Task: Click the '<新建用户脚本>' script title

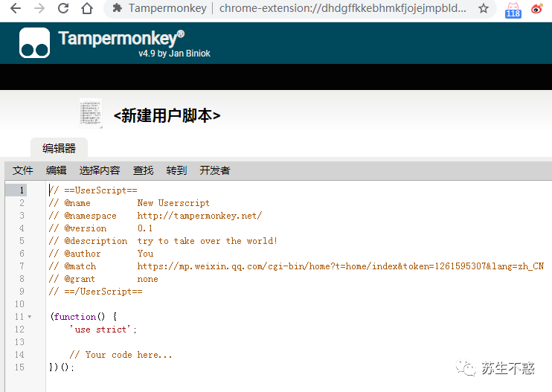Action: click(x=167, y=115)
